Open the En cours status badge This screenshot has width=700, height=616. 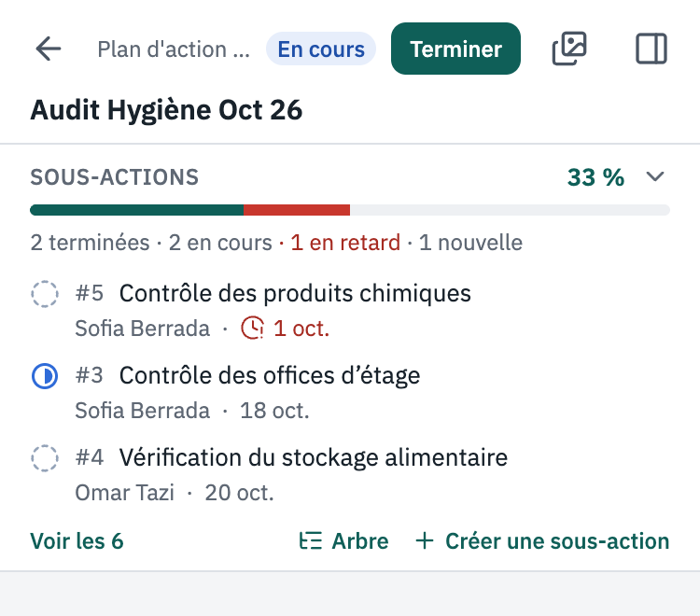(x=321, y=49)
